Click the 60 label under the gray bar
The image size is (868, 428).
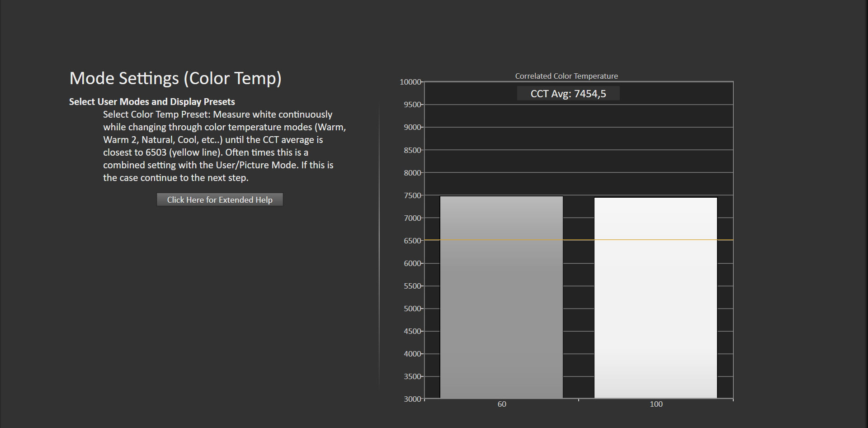point(502,404)
